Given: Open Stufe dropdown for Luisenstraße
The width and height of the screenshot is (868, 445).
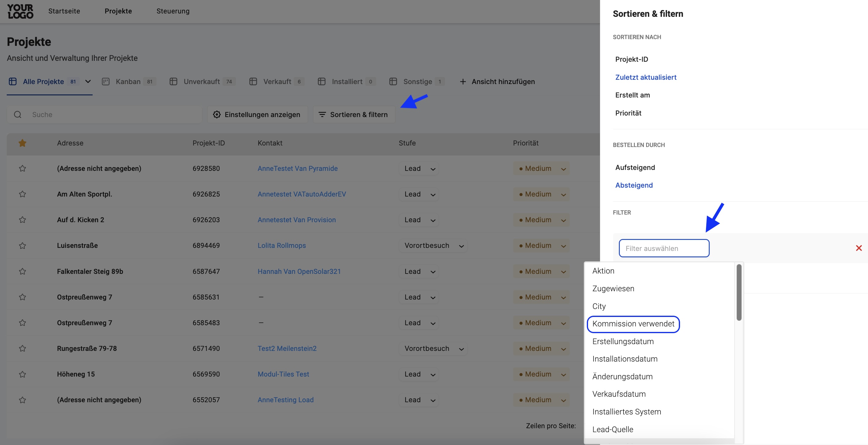Looking at the screenshot, I should (x=433, y=246).
